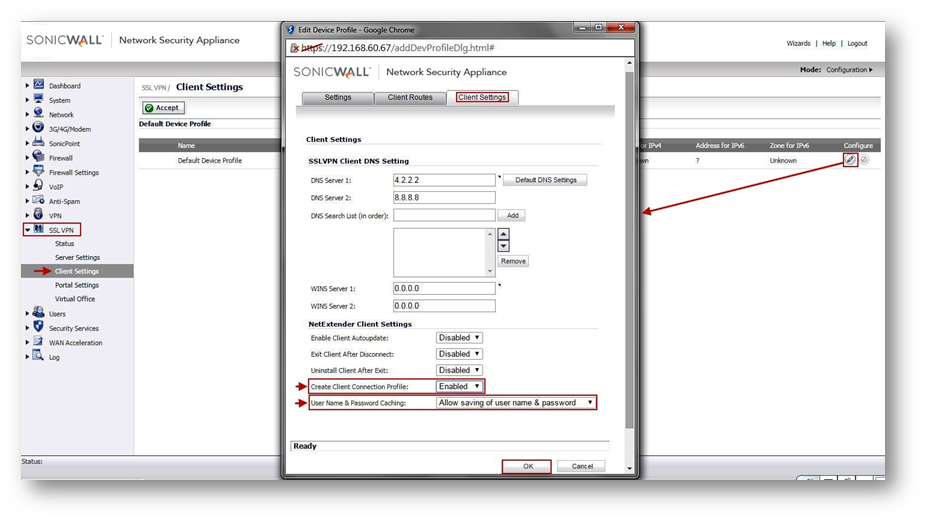Viewport: 927px width, 522px height.
Task: Open SSL VPN Status page
Action: click(x=64, y=244)
